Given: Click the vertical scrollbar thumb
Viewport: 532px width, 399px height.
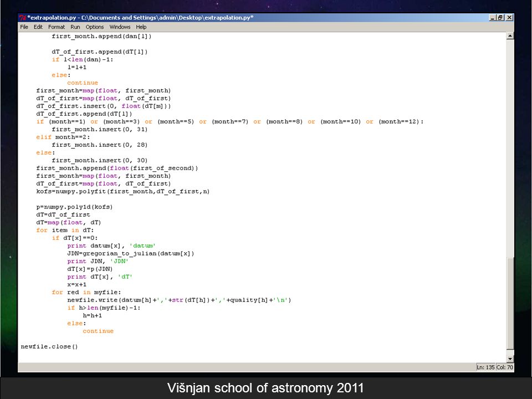Looking at the screenshot, I should pyautogui.click(x=510, y=303).
